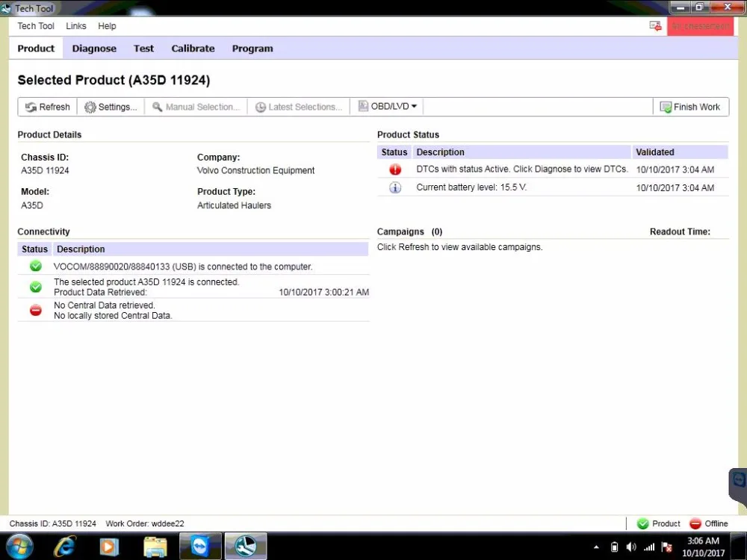Click the Articulated Haulers product type text
Image resolution: width=747 pixels, height=560 pixels.
[x=234, y=206]
